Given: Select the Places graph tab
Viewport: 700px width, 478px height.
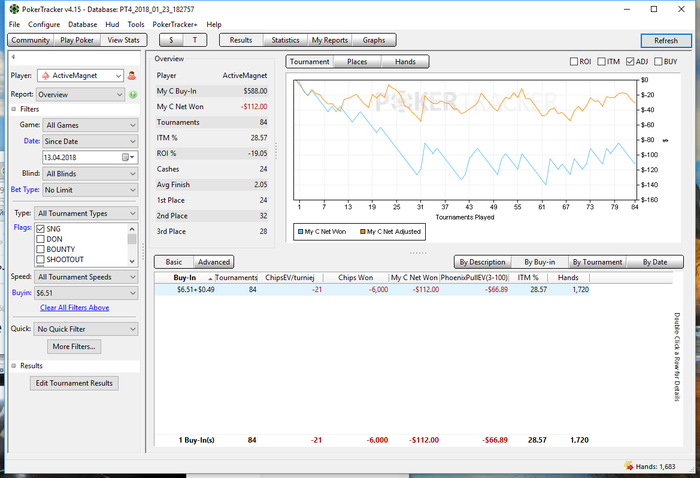Looking at the screenshot, I should (357, 62).
